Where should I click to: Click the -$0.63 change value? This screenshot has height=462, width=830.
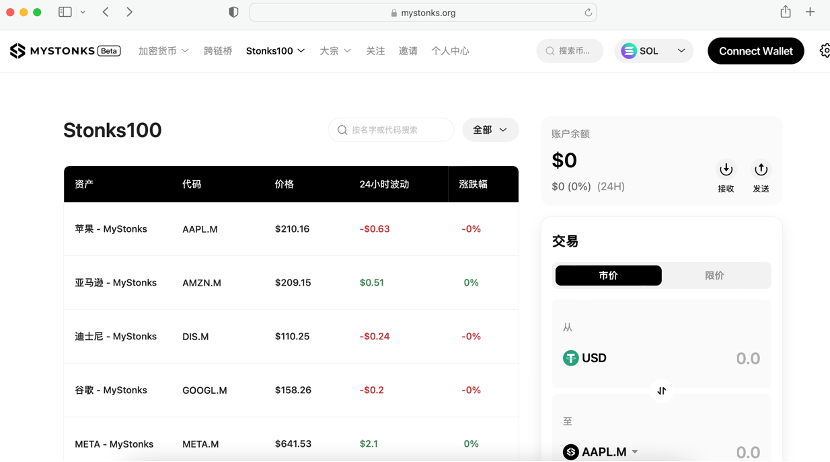(x=374, y=229)
